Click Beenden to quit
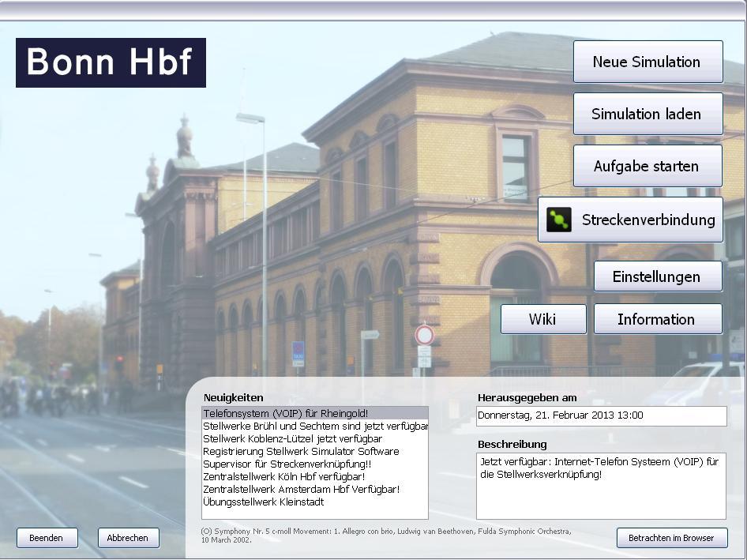Viewport: 747px width, 560px height. pos(47,538)
